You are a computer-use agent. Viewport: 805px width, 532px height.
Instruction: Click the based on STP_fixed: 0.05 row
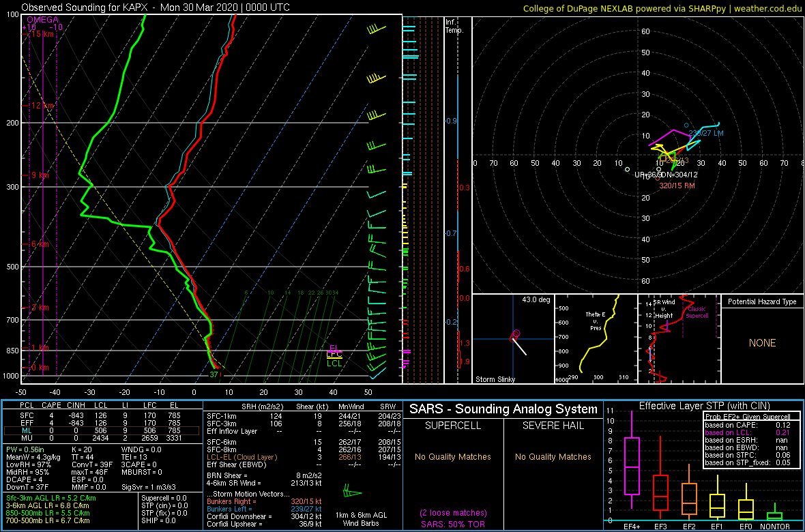point(748,464)
